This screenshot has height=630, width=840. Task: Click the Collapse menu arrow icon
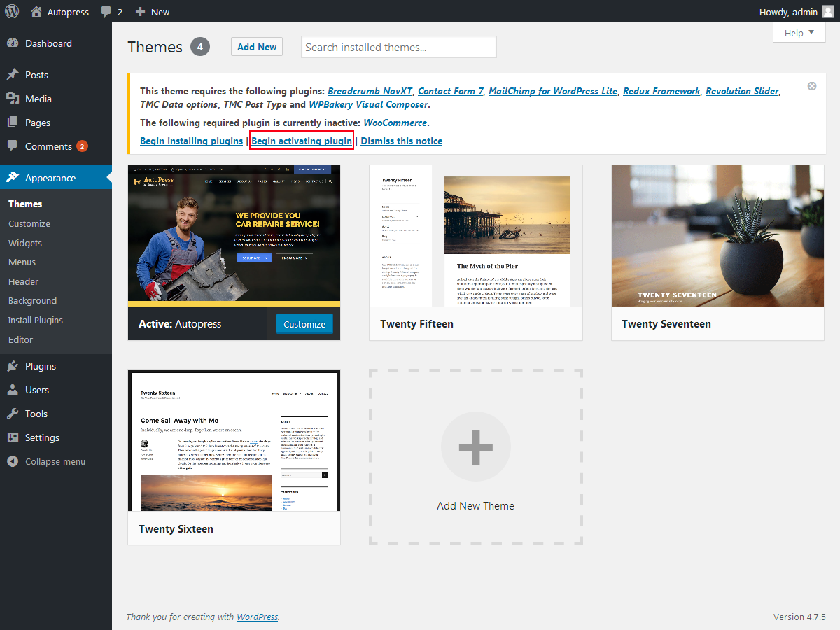[13, 461]
